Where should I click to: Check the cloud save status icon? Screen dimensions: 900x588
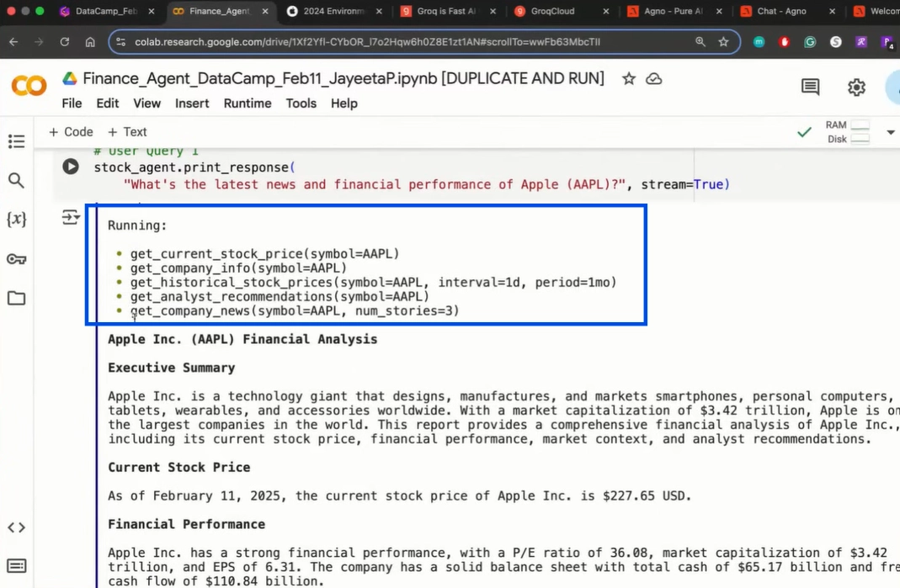coord(654,79)
